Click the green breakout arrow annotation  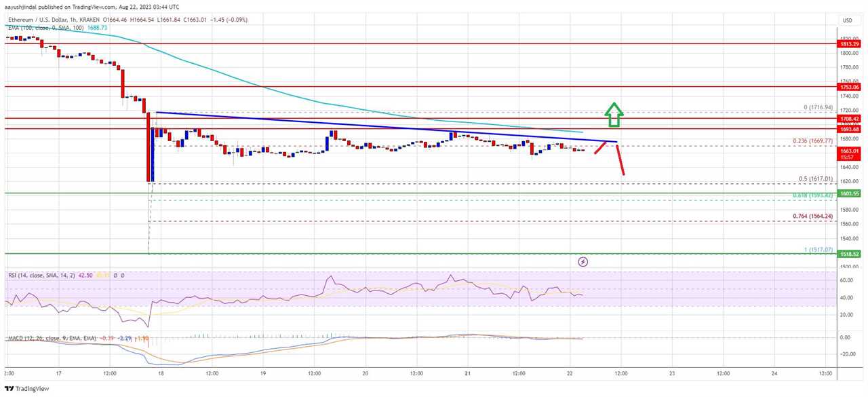[614, 115]
